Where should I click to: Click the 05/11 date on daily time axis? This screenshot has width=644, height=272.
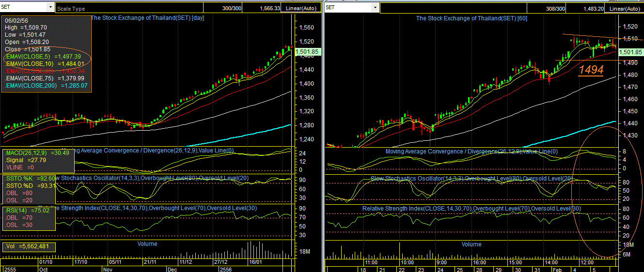(x=115, y=262)
